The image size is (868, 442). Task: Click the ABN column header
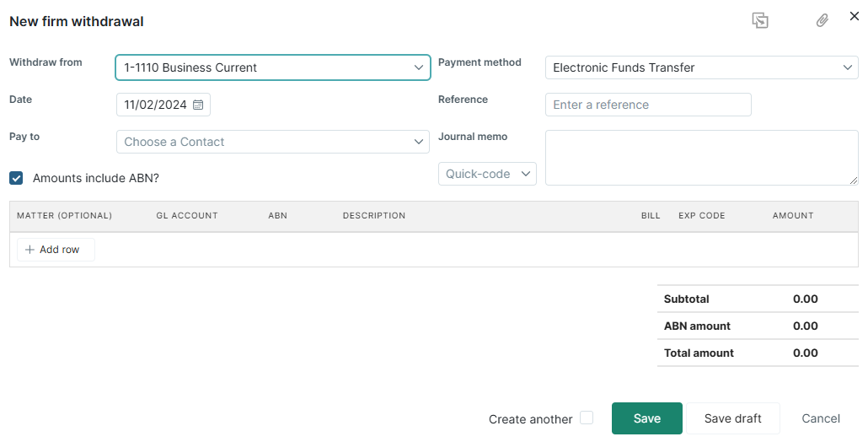pyautogui.click(x=277, y=215)
